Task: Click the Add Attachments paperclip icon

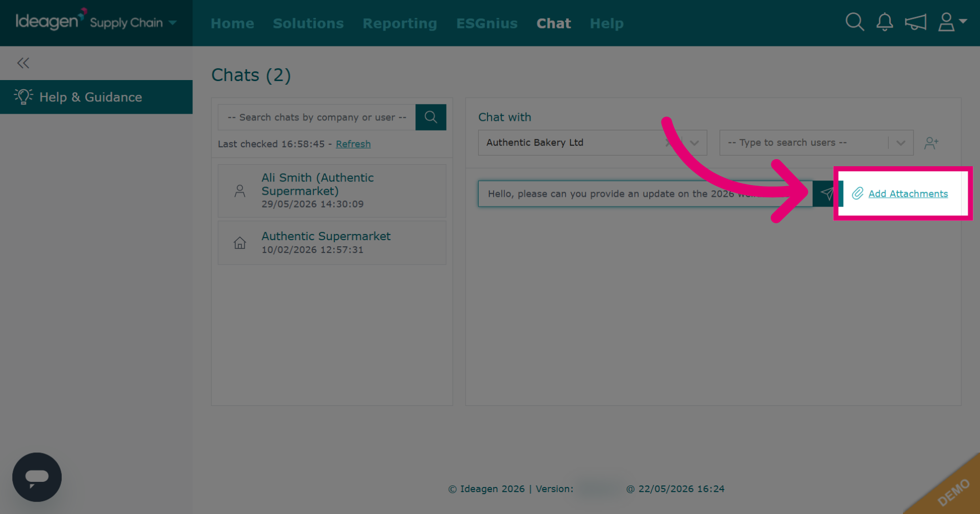Action: pos(857,193)
